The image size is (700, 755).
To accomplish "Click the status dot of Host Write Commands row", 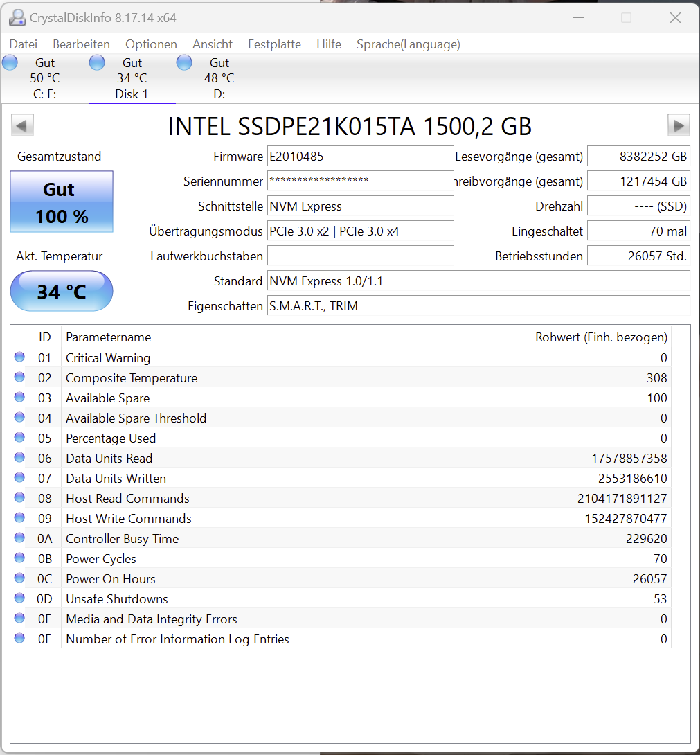I will tap(19, 517).
